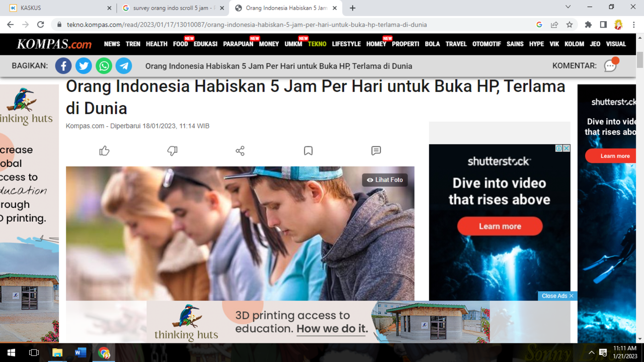Open the Chrome three-dot menu
Image resolution: width=644 pixels, height=362 pixels.
click(x=633, y=25)
